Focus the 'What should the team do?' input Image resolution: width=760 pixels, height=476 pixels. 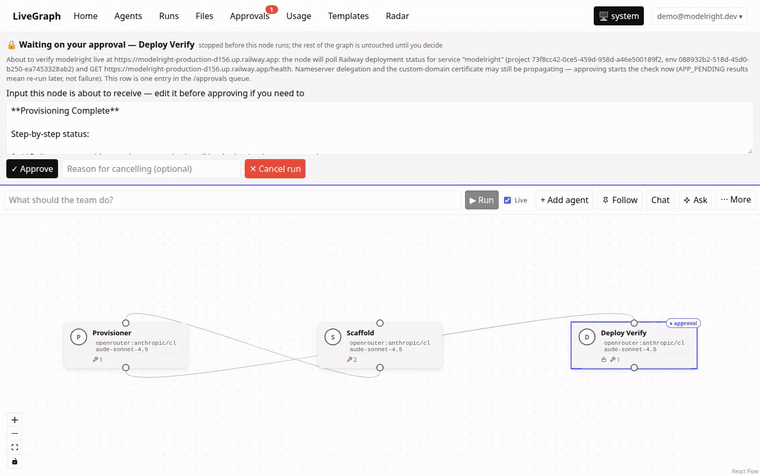point(233,200)
